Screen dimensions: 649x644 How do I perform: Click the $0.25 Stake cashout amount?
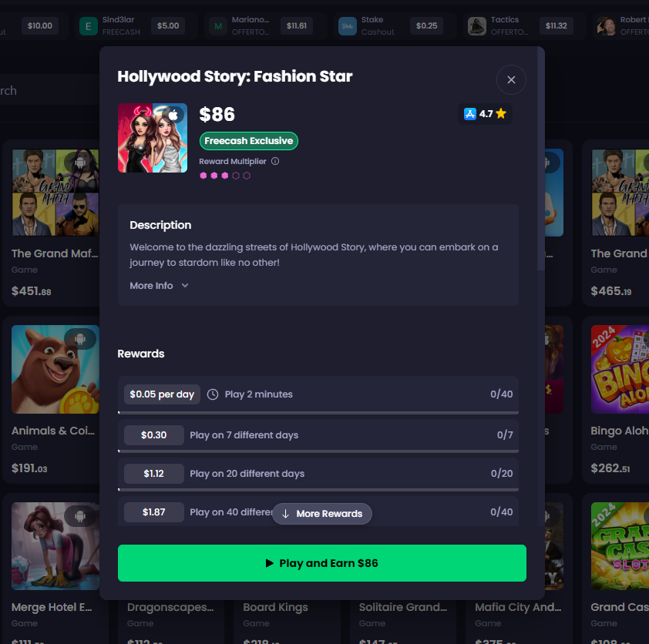pos(427,26)
